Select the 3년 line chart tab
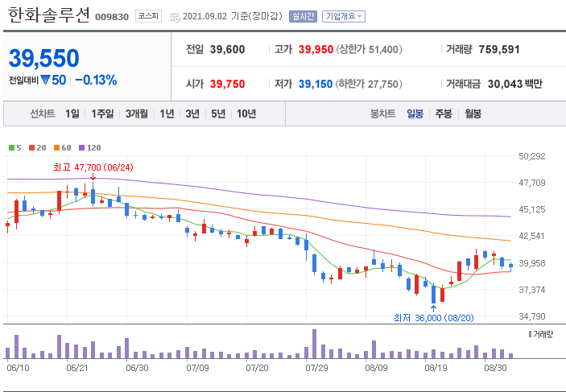 tap(192, 113)
